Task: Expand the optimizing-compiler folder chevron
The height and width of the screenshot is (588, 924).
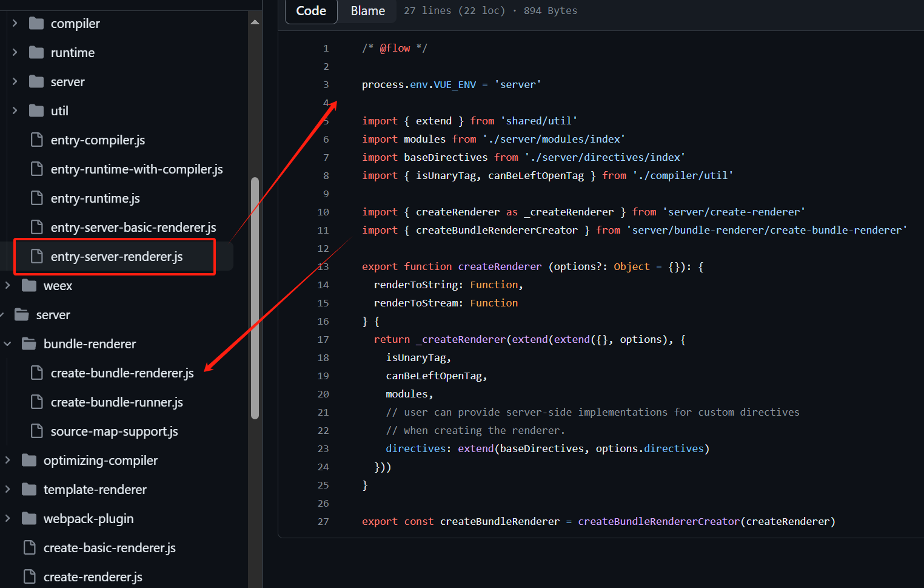Action: (7, 461)
